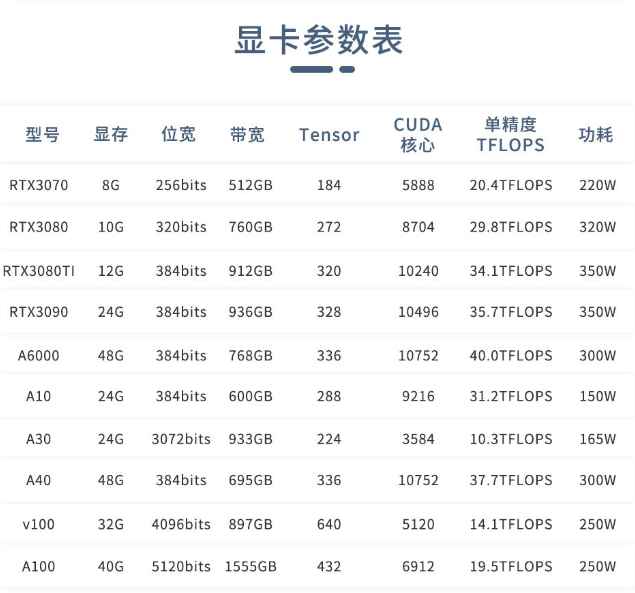This screenshot has height=593, width=635.
Task: Click the 功耗 column header
Action: click(596, 134)
